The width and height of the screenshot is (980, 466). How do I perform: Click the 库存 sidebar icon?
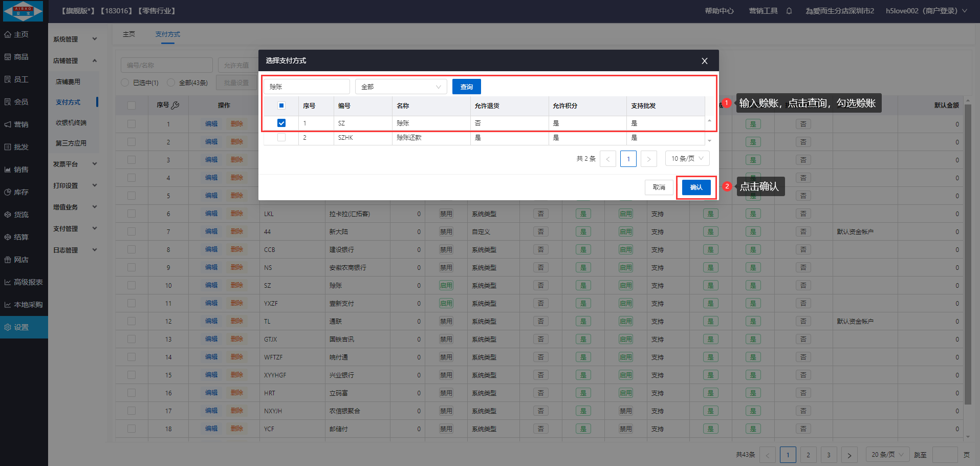pyautogui.click(x=8, y=192)
